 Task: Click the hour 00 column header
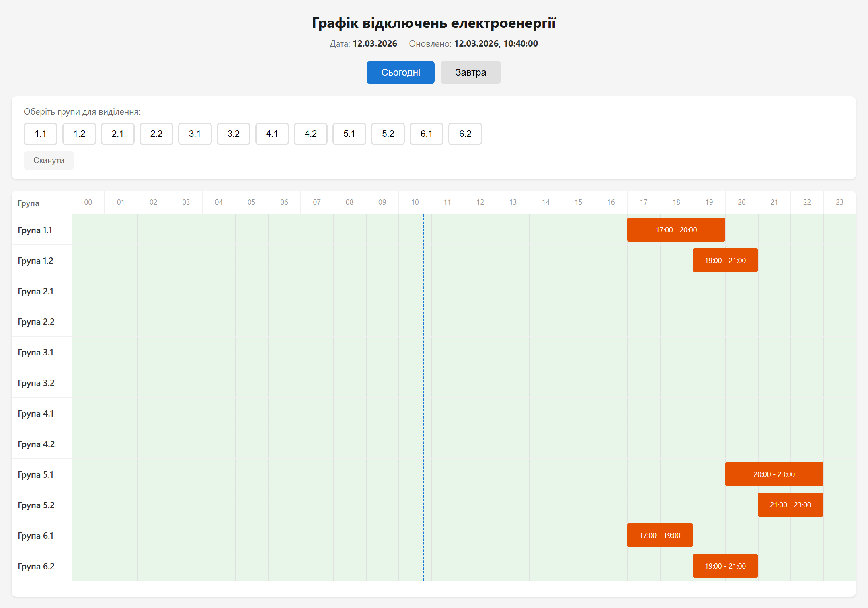click(x=88, y=202)
